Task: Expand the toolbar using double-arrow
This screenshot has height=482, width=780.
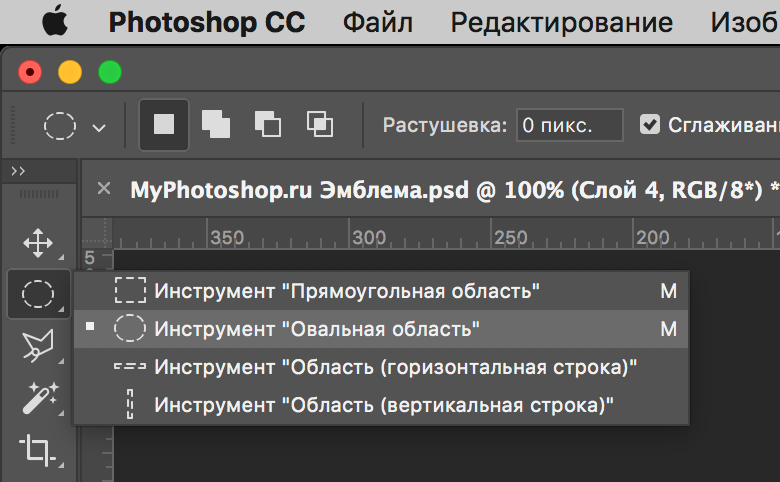Action: (x=18, y=171)
